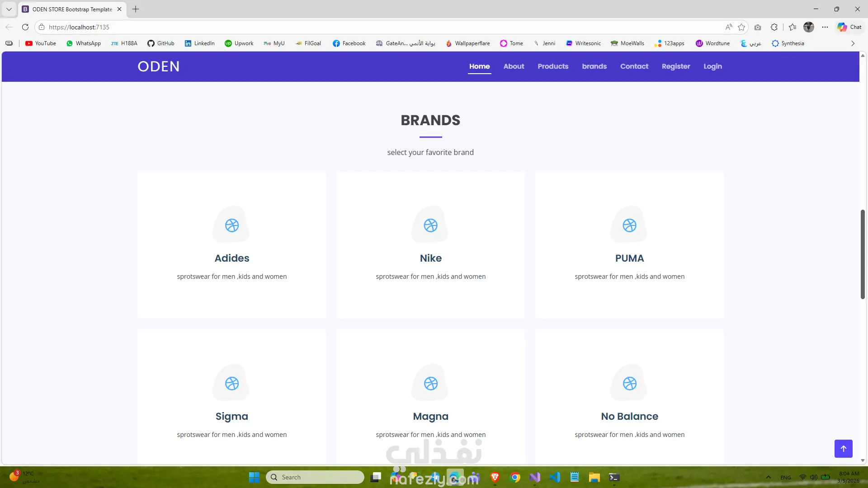Refresh the page with reload icon
868x488 pixels.
(25, 27)
